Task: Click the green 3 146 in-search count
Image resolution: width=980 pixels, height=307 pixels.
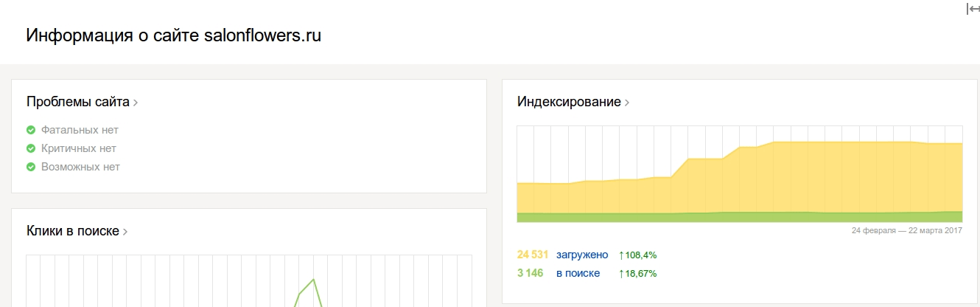Action: click(x=530, y=273)
